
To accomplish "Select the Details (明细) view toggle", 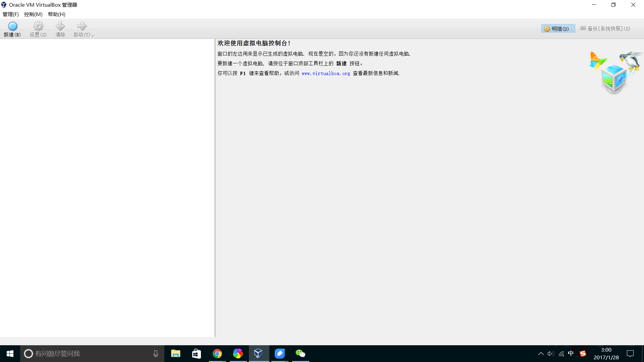I will tap(558, 28).
